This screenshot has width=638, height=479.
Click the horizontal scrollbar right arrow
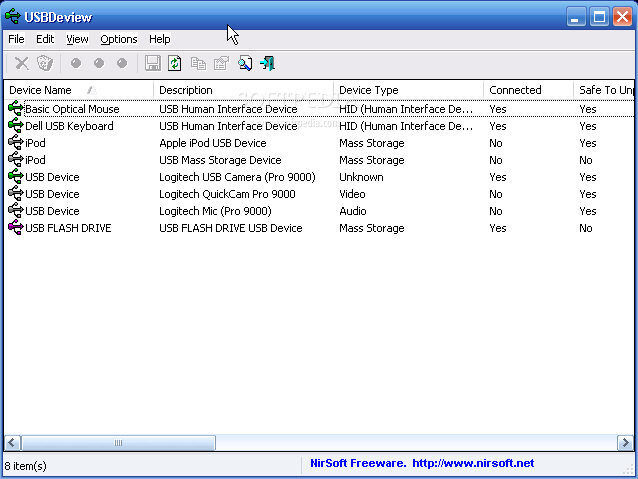625,442
